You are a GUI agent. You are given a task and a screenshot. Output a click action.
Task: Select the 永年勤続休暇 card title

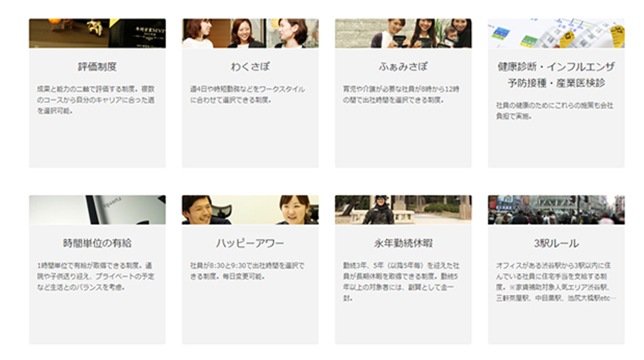(403, 243)
